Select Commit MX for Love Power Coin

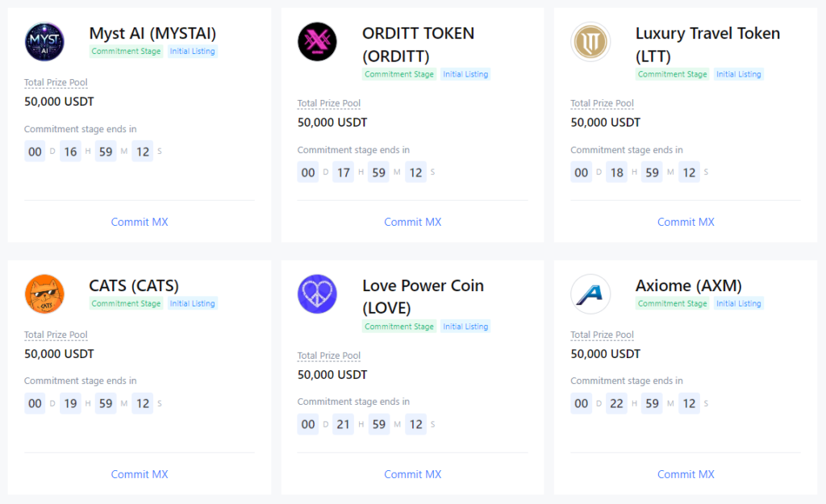click(x=412, y=474)
